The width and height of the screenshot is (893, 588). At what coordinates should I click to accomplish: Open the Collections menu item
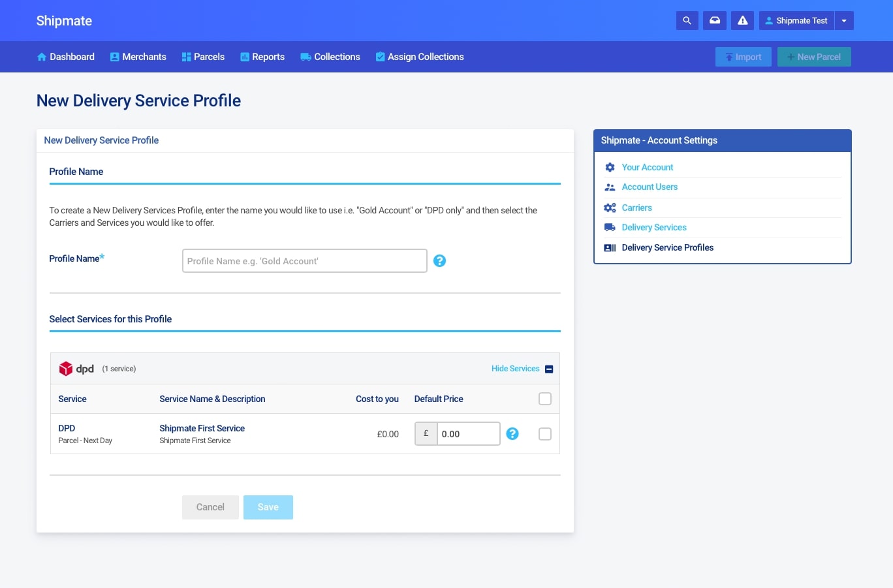(x=330, y=57)
